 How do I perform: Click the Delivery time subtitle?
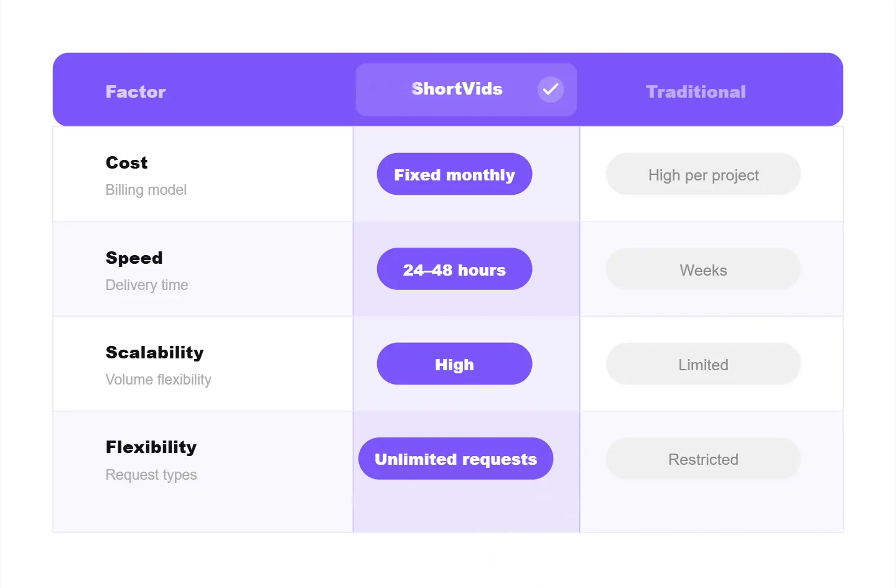click(147, 285)
